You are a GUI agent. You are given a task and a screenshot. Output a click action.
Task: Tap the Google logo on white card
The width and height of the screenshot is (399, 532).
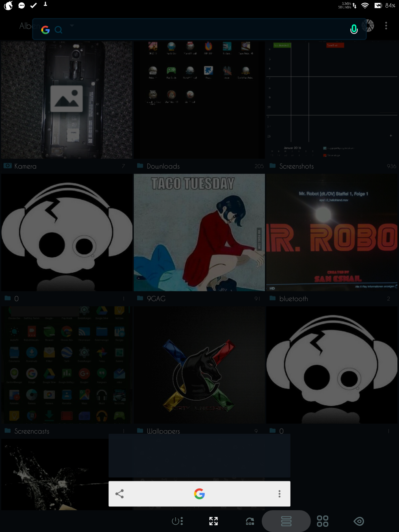coord(199,494)
